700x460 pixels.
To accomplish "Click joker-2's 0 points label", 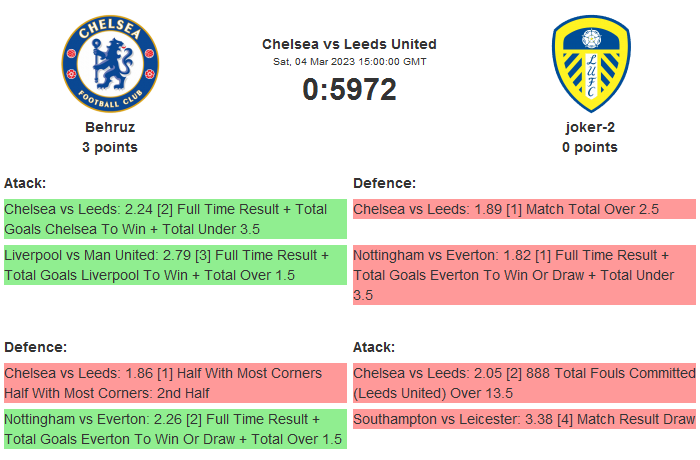I will [590, 147].
